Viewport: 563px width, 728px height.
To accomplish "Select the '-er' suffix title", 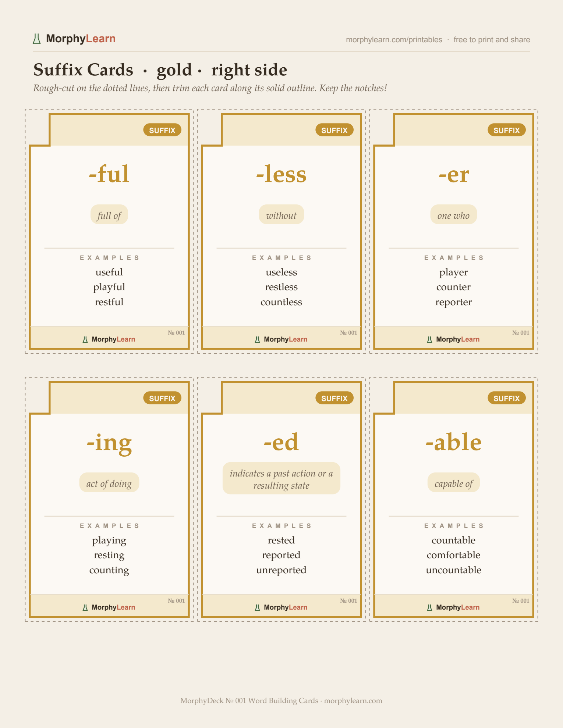I will tap(454, 175).
